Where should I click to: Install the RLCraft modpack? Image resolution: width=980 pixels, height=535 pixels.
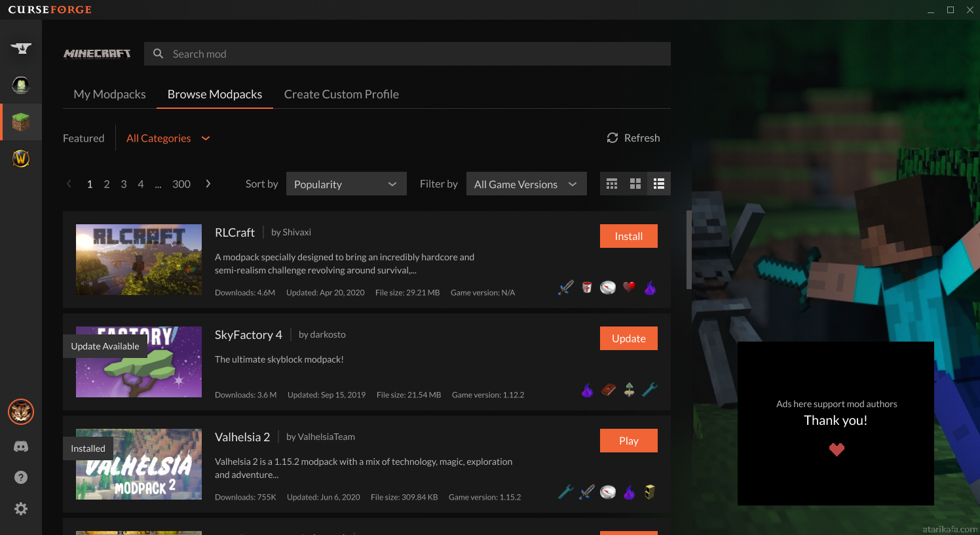[x=629, y=236]
